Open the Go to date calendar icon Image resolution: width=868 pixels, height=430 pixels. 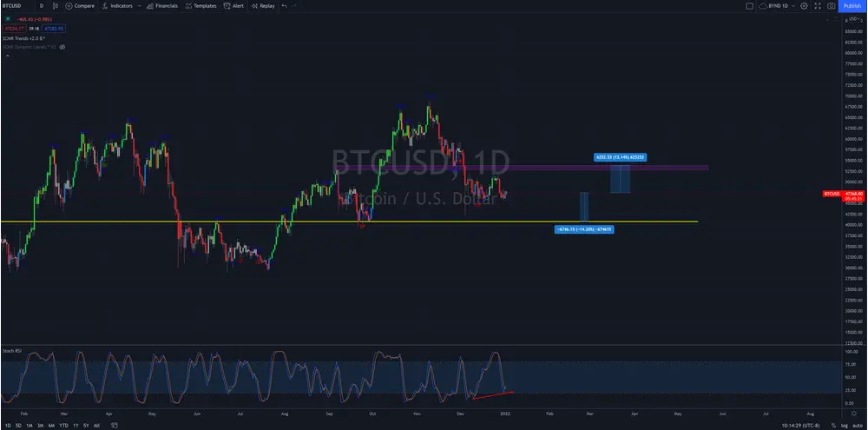pyautogui.click(x=115, y=425)
